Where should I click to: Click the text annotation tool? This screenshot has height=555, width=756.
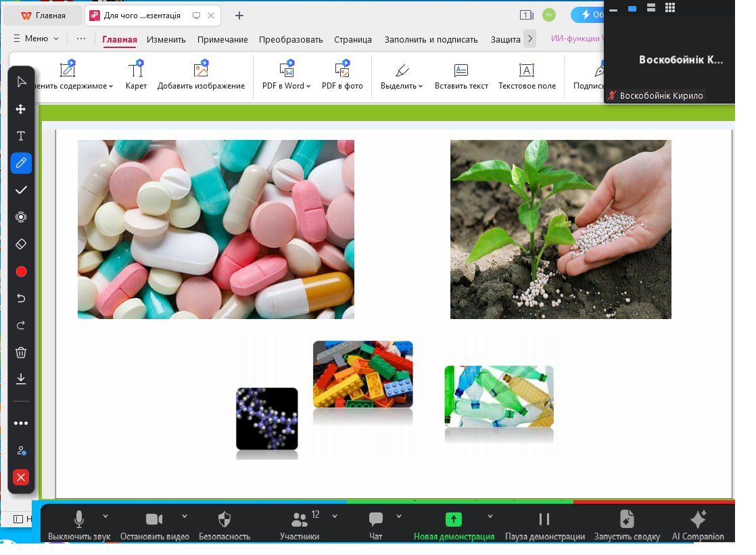(x=21, y=136)
